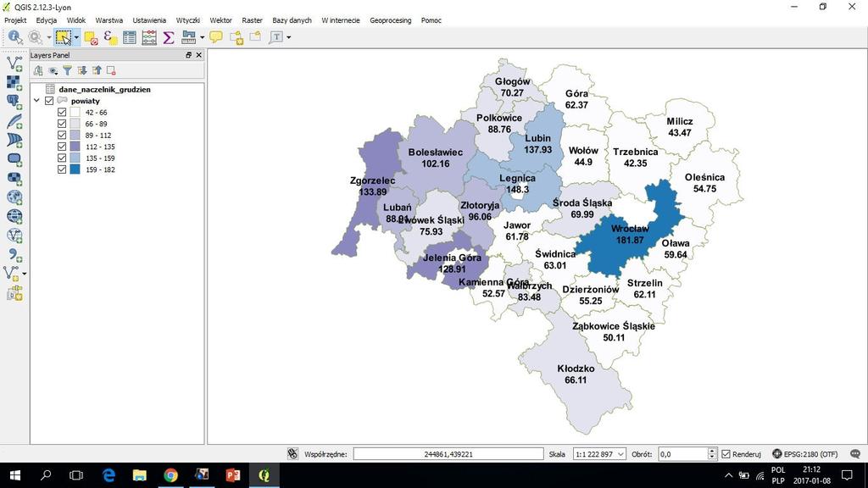Toggle the 112 - 135 class checkbox
Viewport: 868px width, 488px height.
[x=62, y=147]
